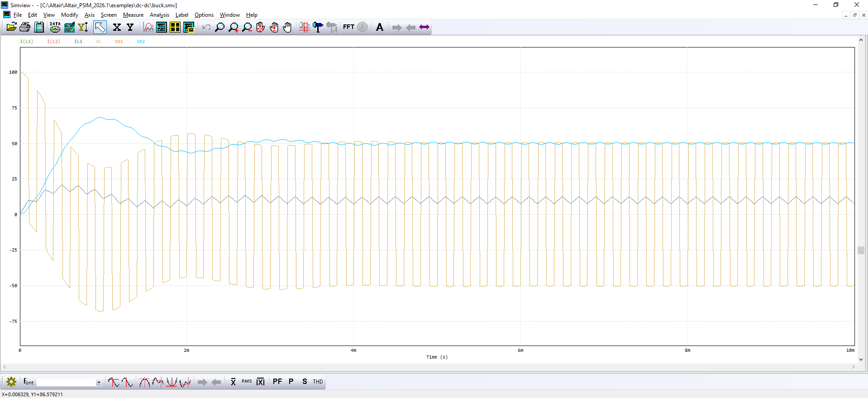Click the vertical scrollbar up arrow
Screen dimensions: 868x398
[x=861, y=40]
